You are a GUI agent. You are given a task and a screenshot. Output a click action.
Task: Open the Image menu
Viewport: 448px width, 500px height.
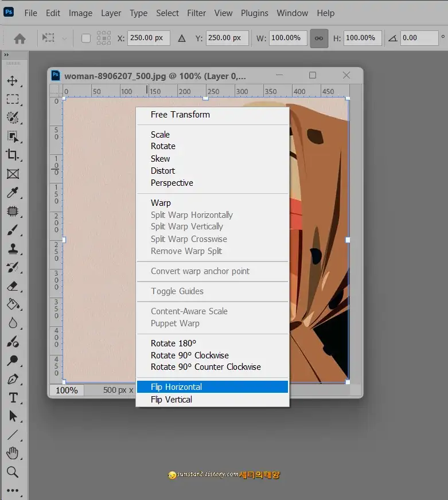(x=80, y=13)
